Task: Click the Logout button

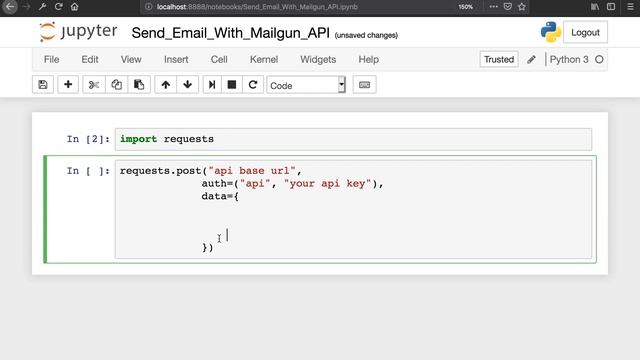Action: pos(585,32)
